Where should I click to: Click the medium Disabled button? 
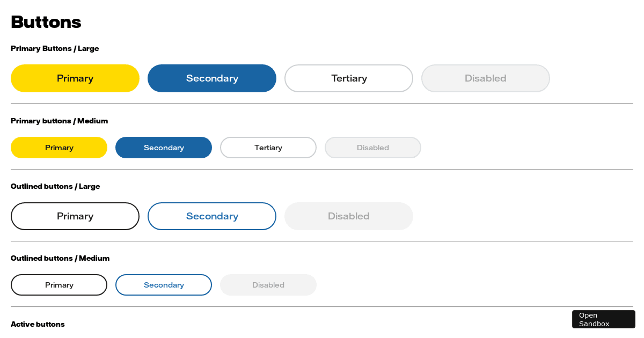coord(373,148)
